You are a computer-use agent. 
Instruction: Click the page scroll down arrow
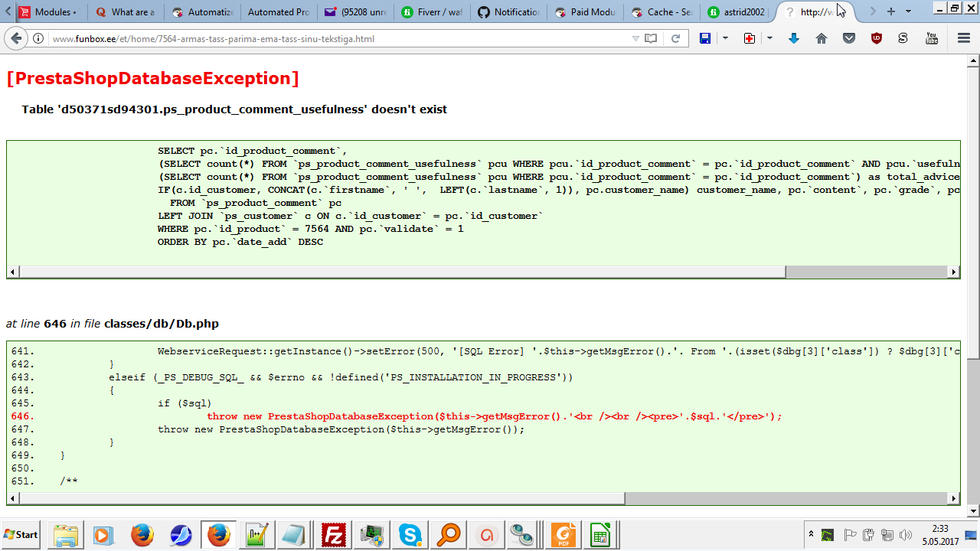coord(972,511)
